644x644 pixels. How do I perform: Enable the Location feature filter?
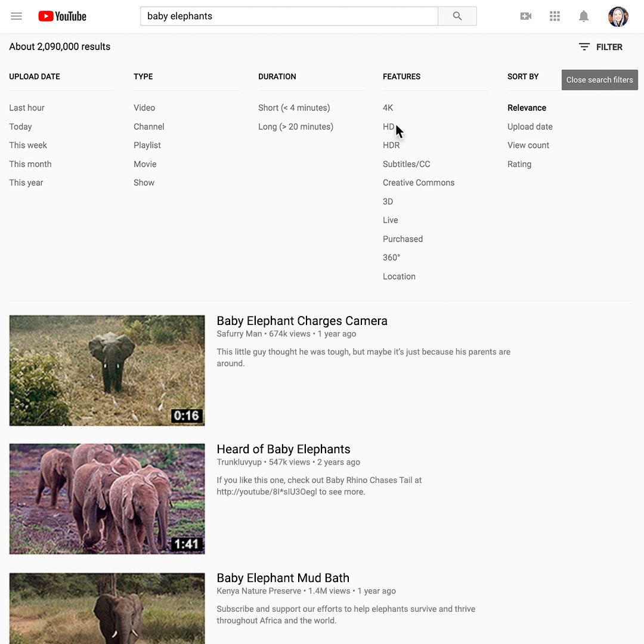[399, 276]
